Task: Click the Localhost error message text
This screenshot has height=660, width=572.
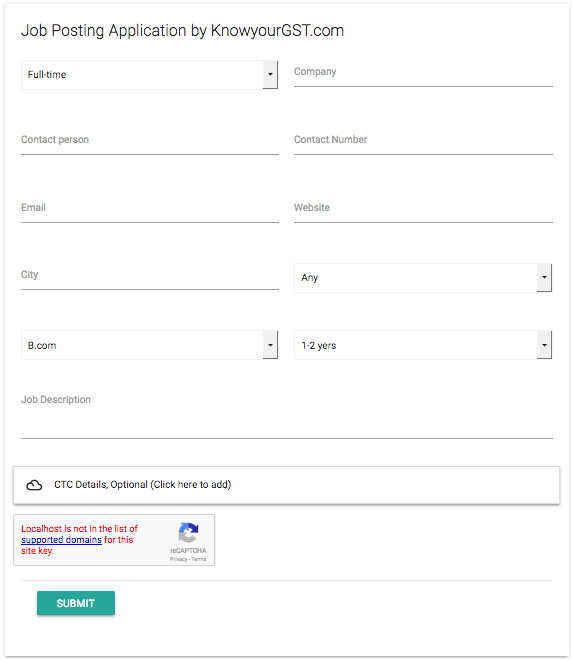Action: pos(79,540)
